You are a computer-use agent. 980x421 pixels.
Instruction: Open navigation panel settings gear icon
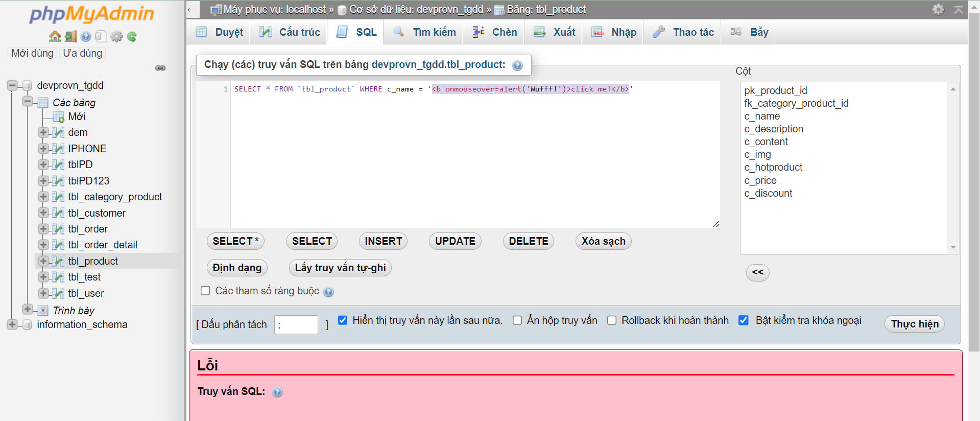(116, 36)
